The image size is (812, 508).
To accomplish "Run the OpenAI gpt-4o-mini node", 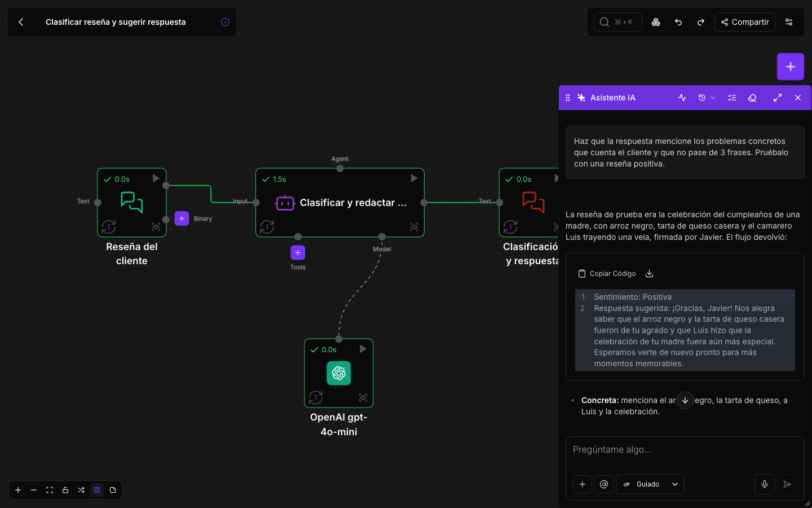I will [363, 349].
